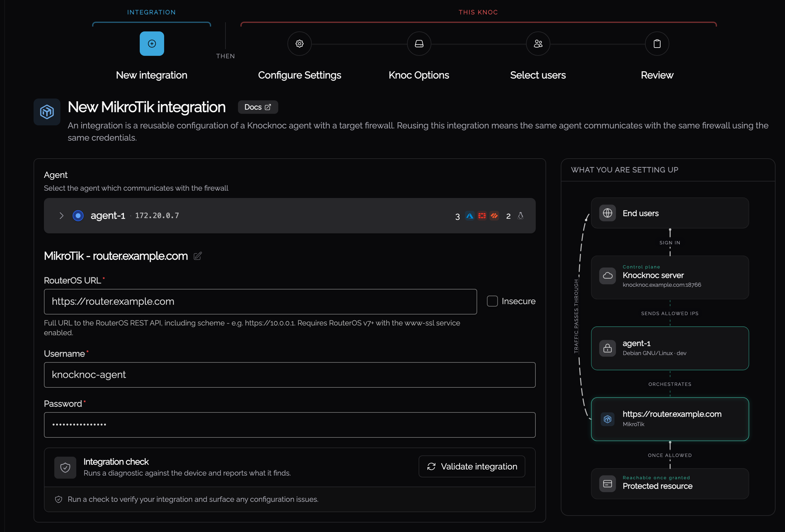785x532 pixels.
Task: Open the Configure Settings step label
Action: [x=299, y=75]
